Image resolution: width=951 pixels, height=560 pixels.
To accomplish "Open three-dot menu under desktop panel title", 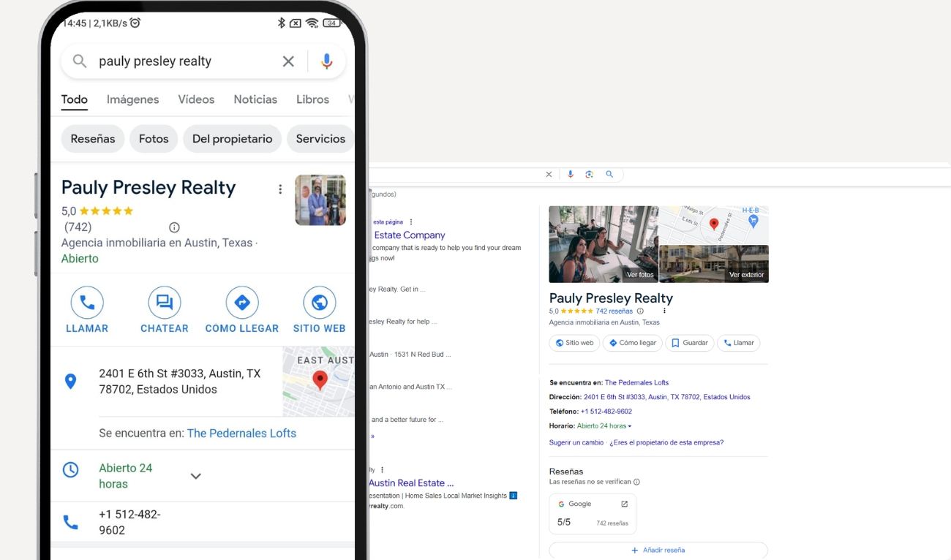I will click(x=664, y=311).
